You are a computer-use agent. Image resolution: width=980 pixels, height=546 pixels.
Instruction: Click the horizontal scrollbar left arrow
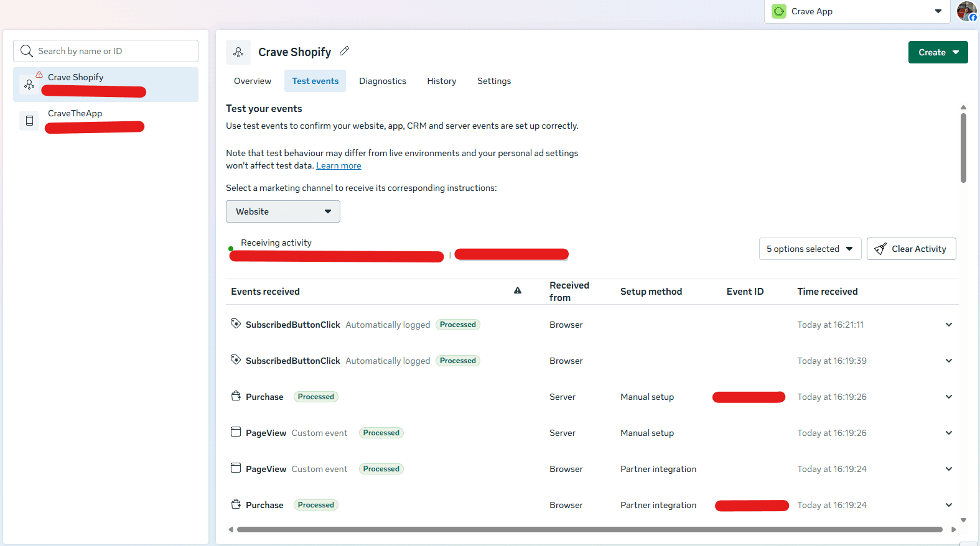(231, 530)
